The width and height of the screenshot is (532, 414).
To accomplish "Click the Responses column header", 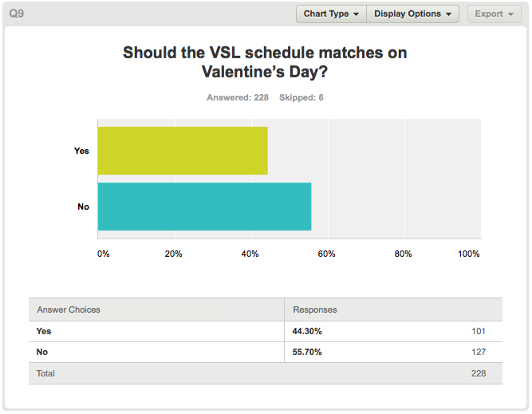I will 315,310.
